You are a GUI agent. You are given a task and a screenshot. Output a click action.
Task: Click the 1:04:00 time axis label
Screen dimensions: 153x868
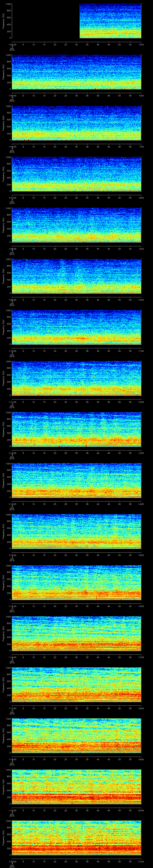pos(12,44)
